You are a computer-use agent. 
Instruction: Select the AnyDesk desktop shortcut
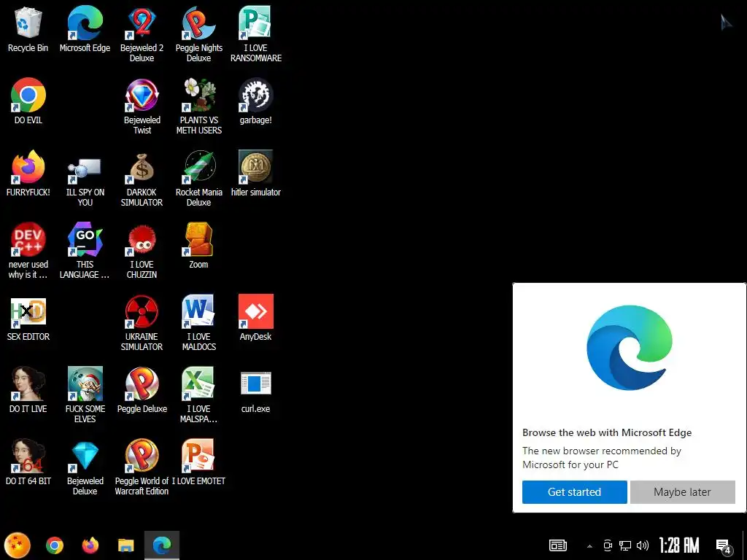[256, 318]
